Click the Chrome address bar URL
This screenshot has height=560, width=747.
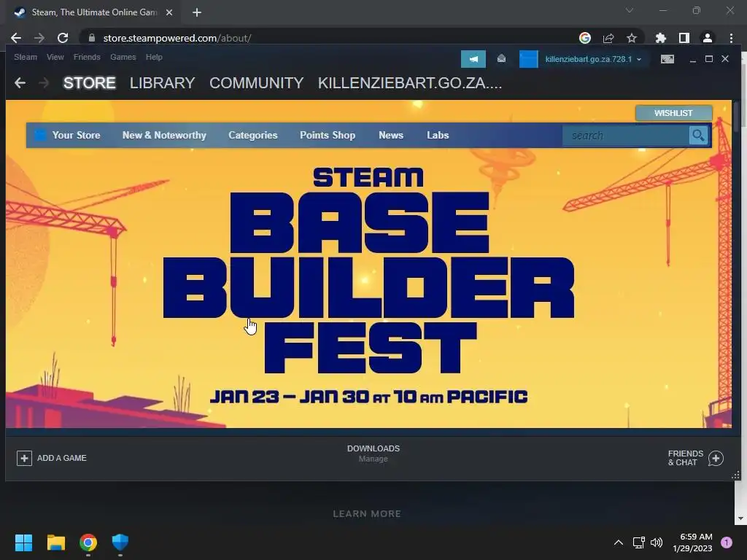[x=177, y=38]
